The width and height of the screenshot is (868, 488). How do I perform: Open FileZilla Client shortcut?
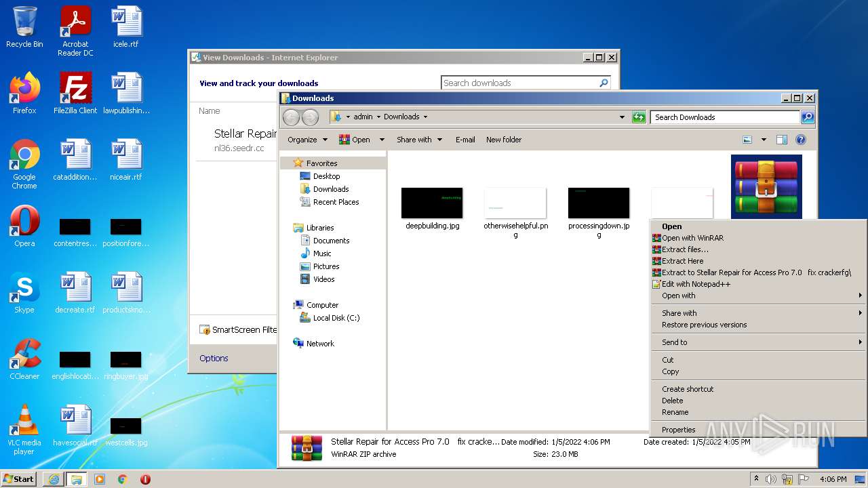click(75, 93)
